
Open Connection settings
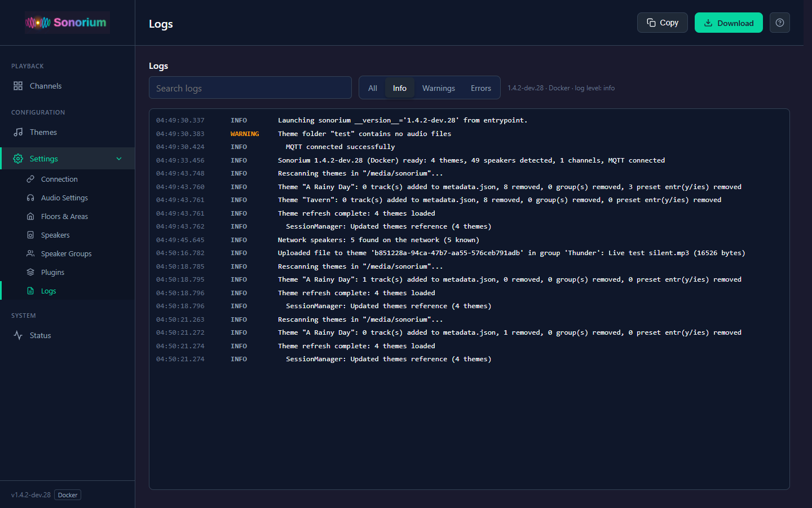click(x=68, y=179)
